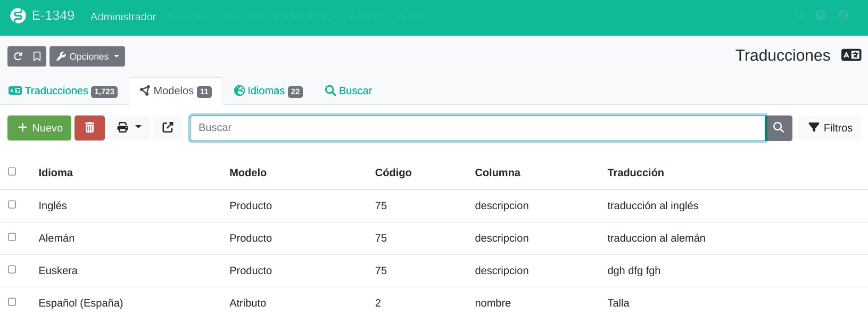
Task: Sort by the Traducción column header
Action: click(635, 172)
